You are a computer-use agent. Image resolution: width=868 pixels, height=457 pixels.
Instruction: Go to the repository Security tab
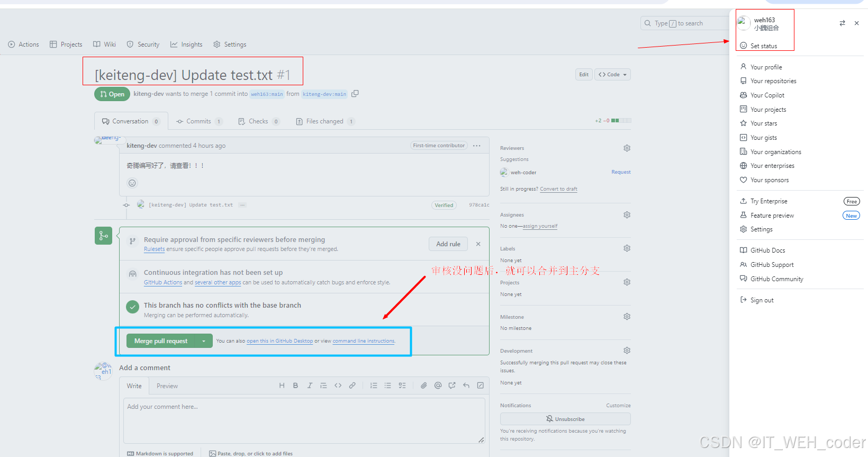tap(143, 44)
